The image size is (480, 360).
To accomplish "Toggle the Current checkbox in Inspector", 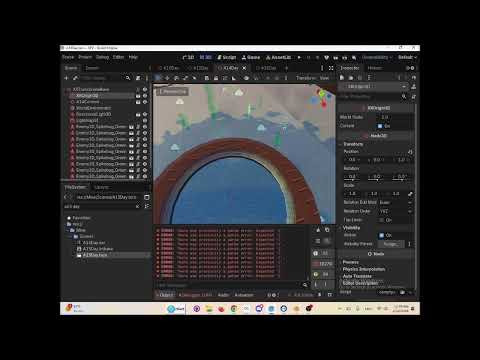I will pos(380,126).
